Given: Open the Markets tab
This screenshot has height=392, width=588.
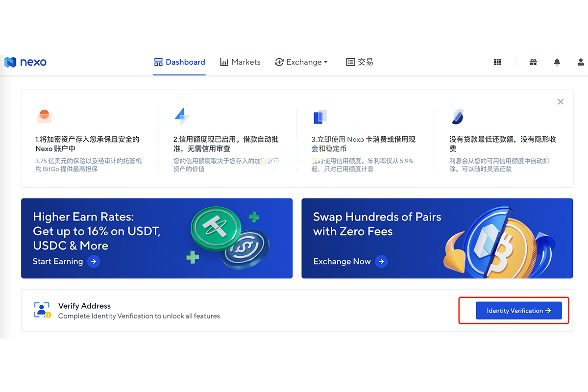Looking at the screenshot, I should coord(240,62).
